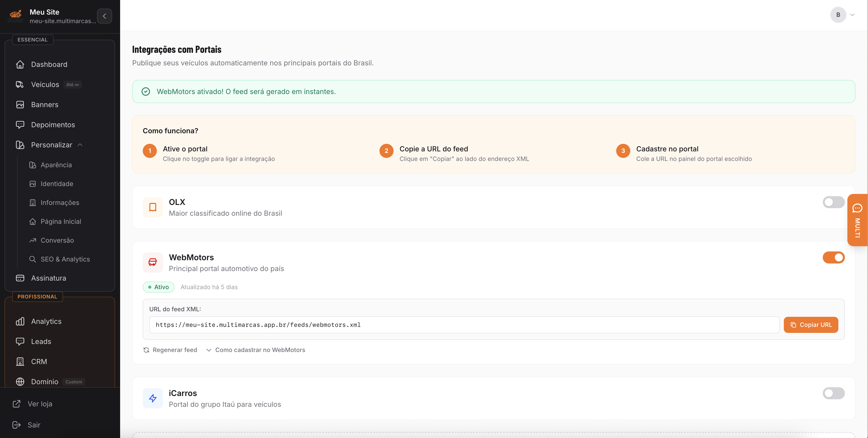868x438 pixels.
Task: Click the Domínio globe icon
Action: 20,381
